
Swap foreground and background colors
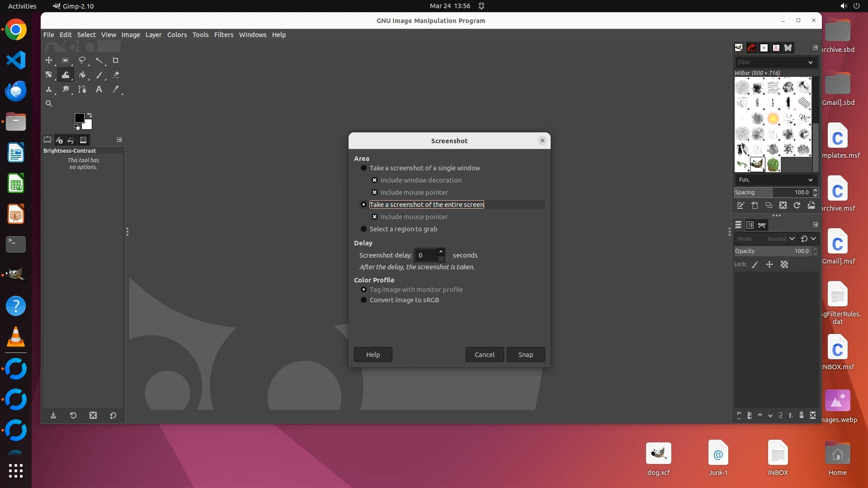point(90,115)
